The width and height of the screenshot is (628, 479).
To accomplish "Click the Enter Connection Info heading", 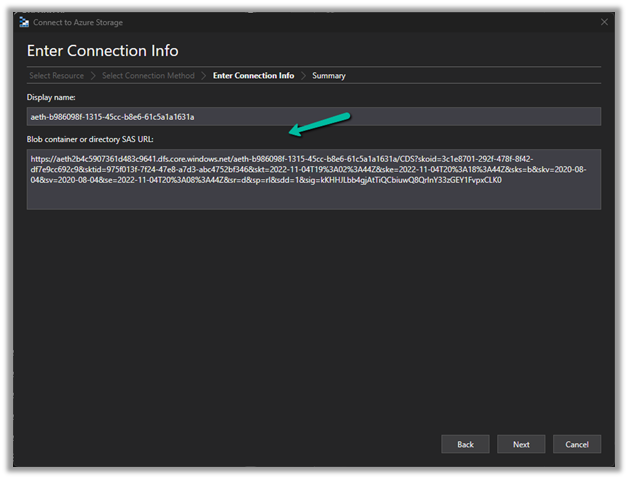I will click(102, 50).
